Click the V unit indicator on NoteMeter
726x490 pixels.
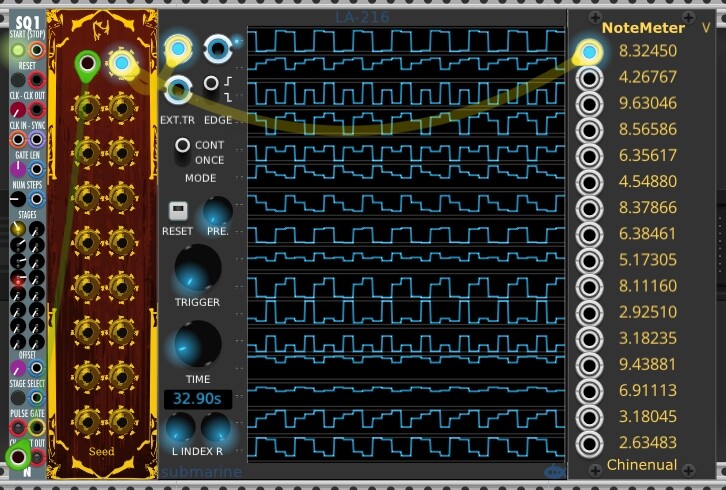(706, 27)
